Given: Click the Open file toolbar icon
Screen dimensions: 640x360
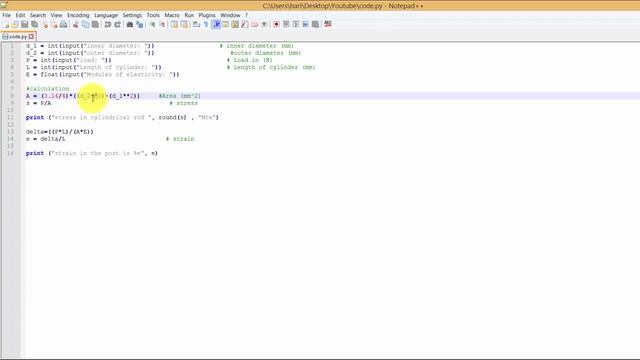Looking at the screenshot, I should [x=15, y=24].
